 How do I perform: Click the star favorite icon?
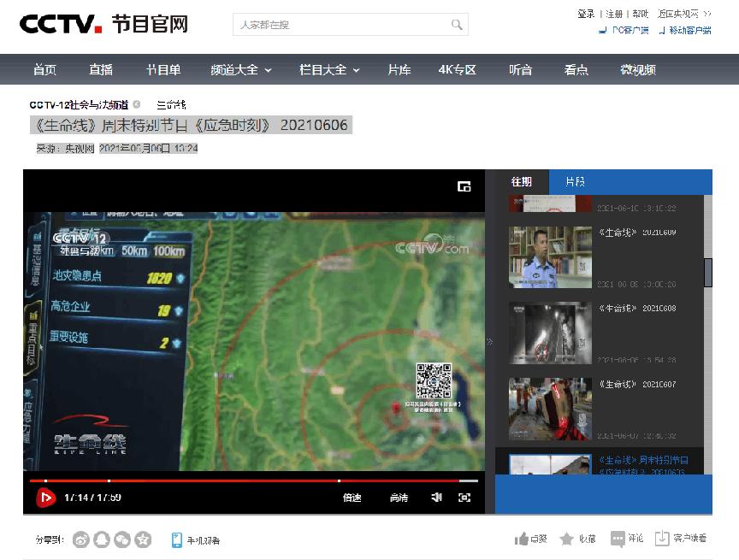point(566,539)
